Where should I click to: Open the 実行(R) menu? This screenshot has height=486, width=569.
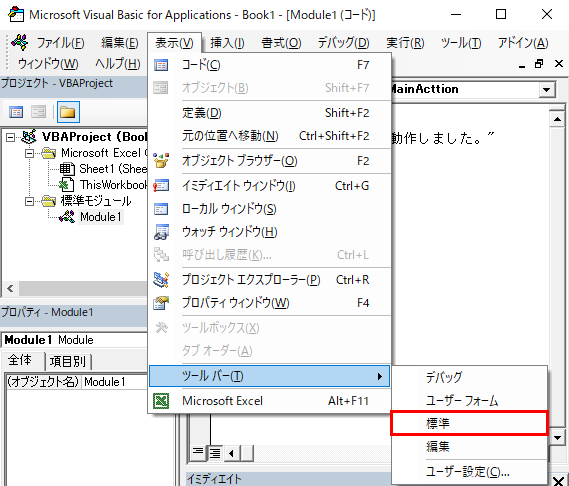[405, 43]
